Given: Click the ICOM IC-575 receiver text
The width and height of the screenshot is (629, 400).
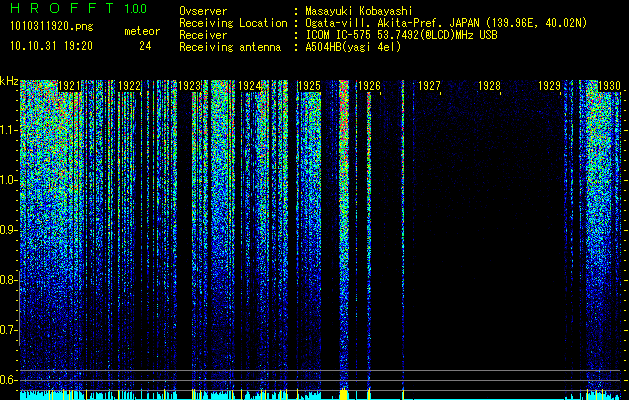Looking at the screenshot, I should point(401,35).
